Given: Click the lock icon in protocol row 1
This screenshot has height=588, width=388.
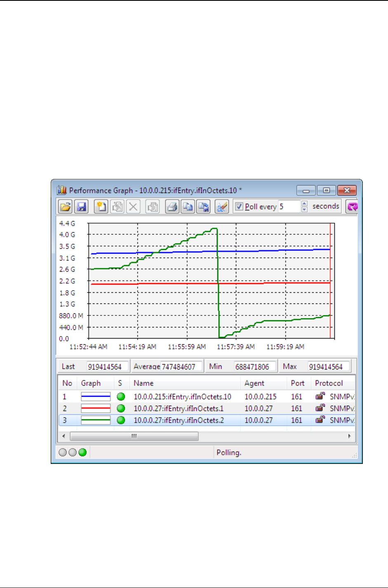Looking at the screenshot, I should click(320, 396).
